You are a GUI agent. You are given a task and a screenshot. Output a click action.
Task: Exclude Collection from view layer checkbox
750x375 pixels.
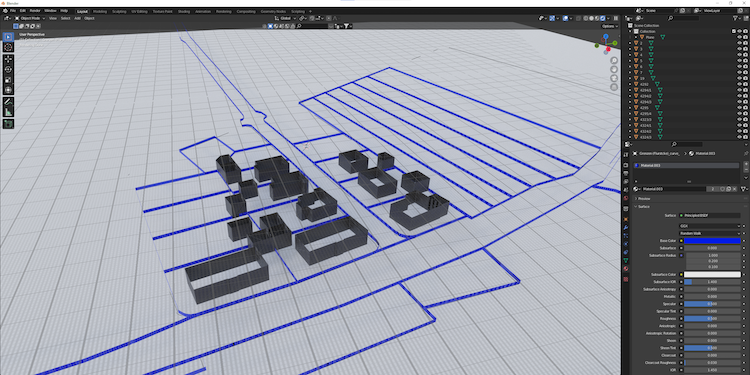click(x=734, y=31)
